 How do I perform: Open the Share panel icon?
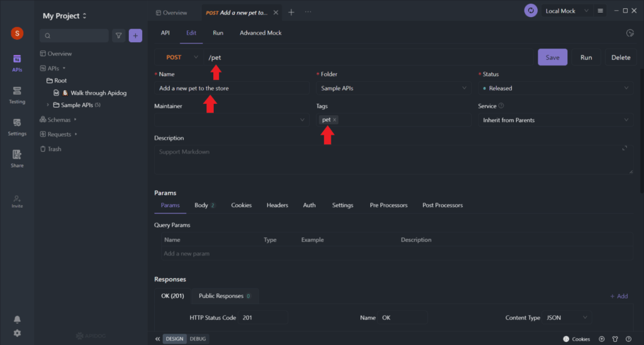[x=17, y=158]
